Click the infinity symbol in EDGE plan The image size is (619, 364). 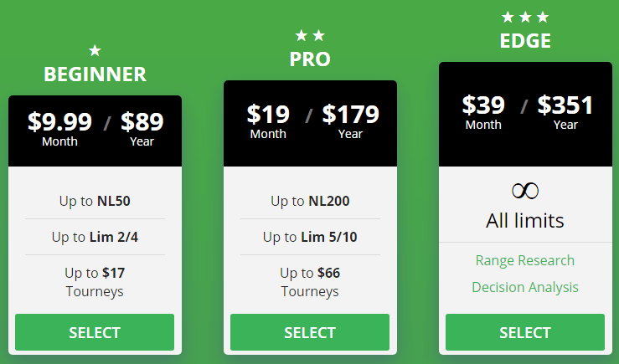click(525, 191)
